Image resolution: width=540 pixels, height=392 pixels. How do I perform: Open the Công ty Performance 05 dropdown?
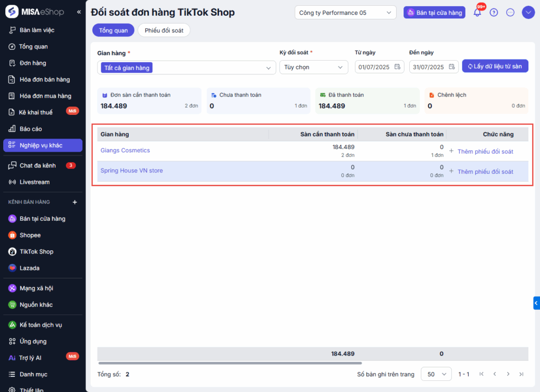(x=345, y=13)
